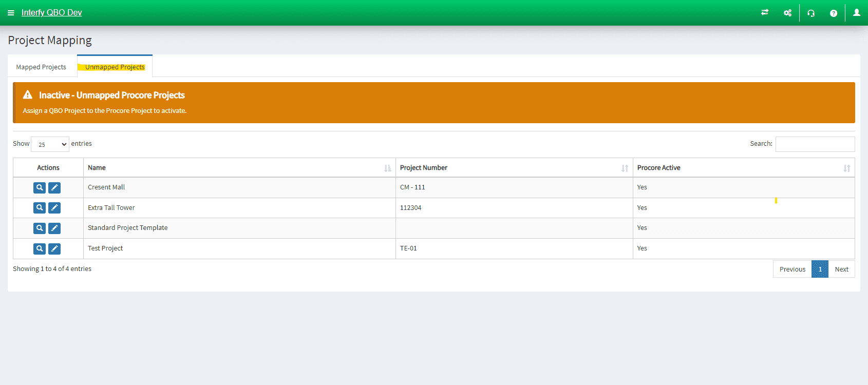Switch to the Mapped Projects tab
The width and height of the screenshot is (868, 385).
(x=41, y=67)
